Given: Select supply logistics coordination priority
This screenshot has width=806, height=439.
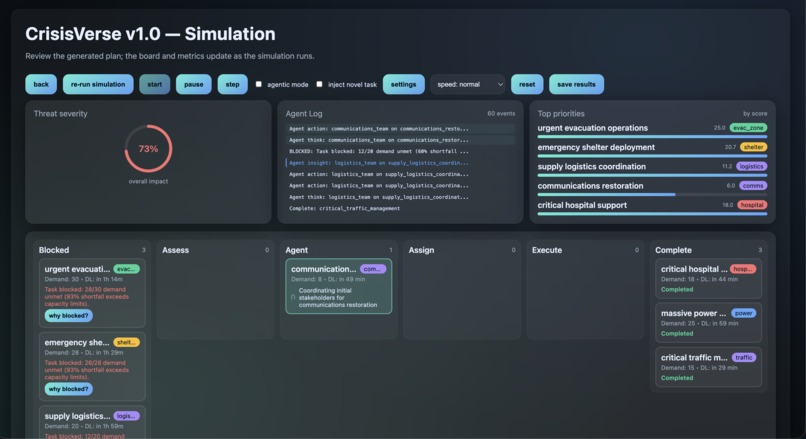Looking at the screenshot, I should coord(592,167).
